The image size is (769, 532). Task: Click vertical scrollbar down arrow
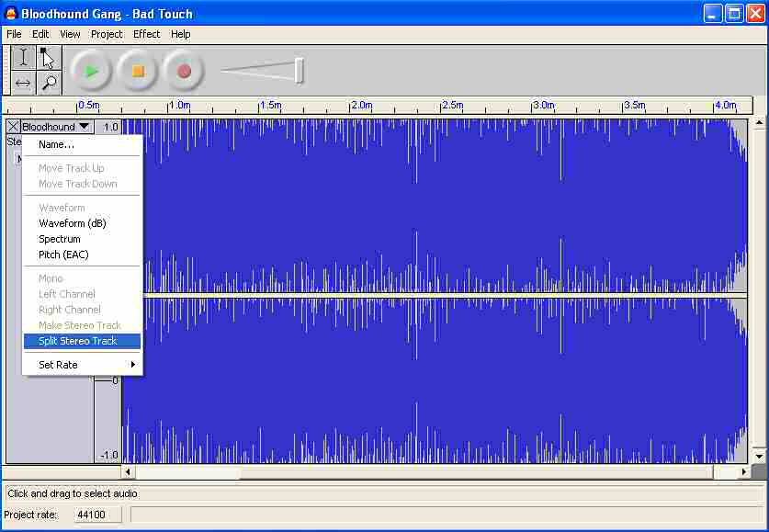759,456
